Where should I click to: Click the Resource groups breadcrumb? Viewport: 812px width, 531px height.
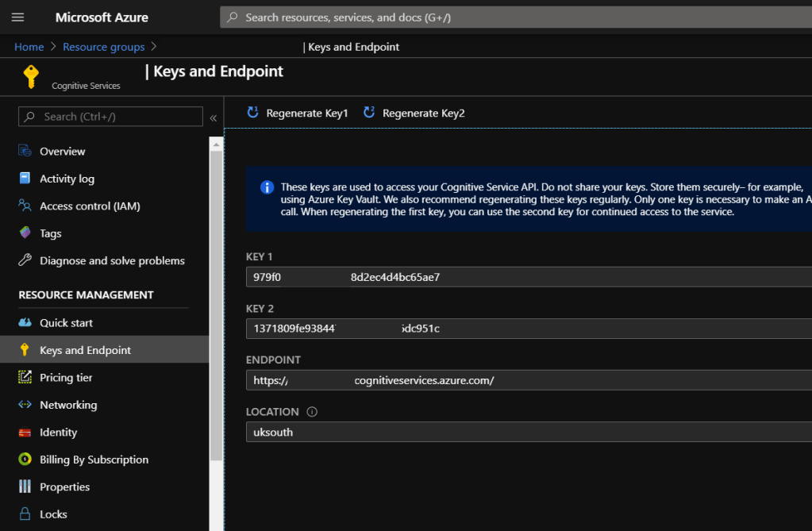(x=103, y=47)
